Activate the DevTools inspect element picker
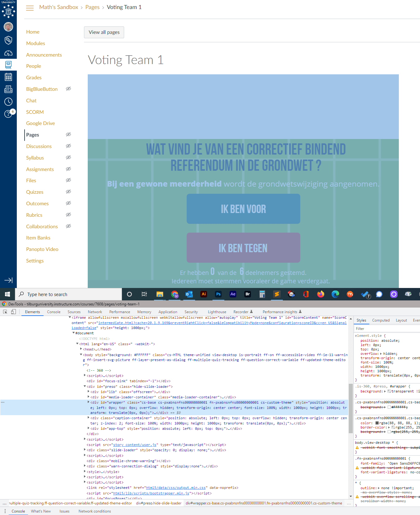Viewport: 420px width, 515px height. coord(5,312)
